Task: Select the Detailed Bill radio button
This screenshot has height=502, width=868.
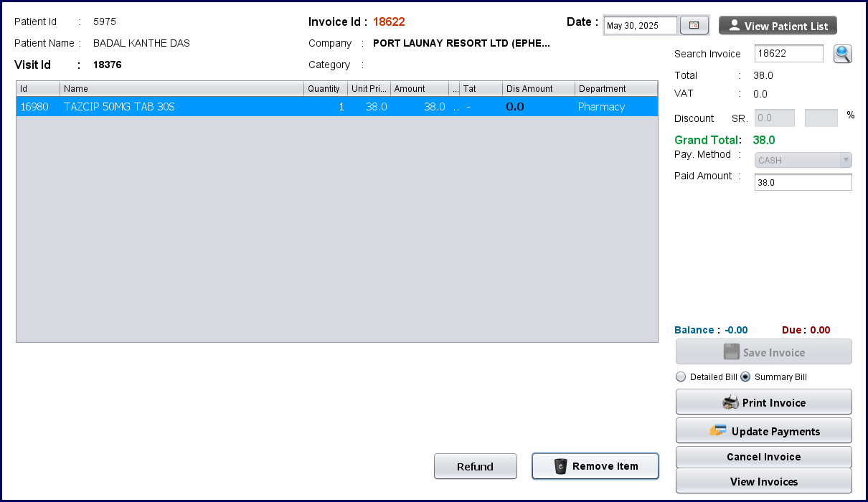Action: tap(681, 377)
